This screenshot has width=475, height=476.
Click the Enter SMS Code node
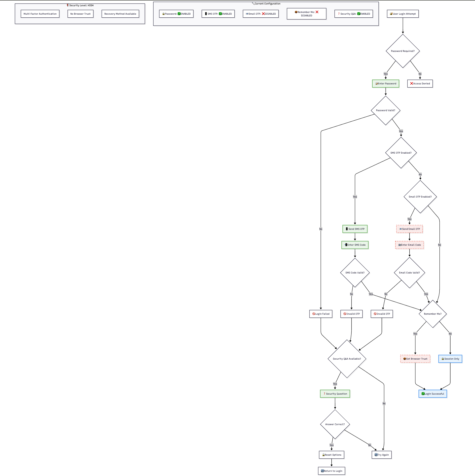tap(355, 245)
